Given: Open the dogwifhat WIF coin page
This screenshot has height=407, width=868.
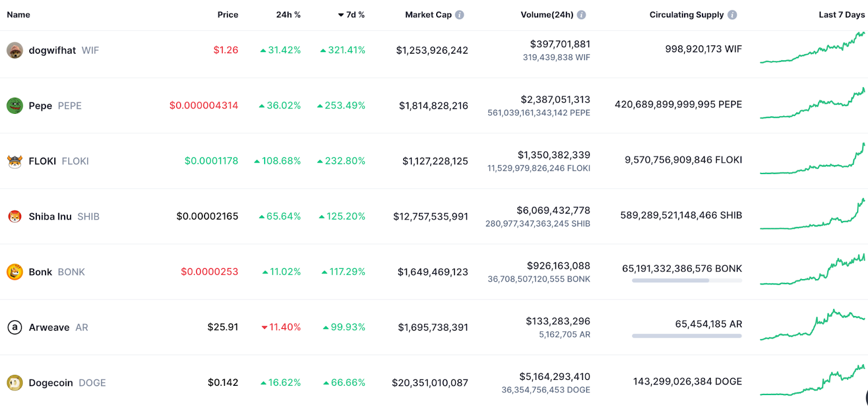Looking at the screenshot, I should [x=64, y=50].
